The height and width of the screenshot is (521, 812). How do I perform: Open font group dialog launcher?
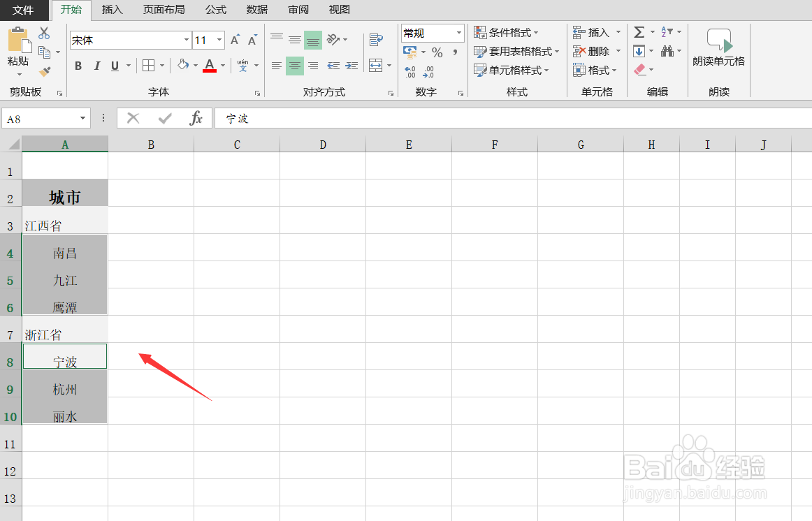tap(257, 93)
